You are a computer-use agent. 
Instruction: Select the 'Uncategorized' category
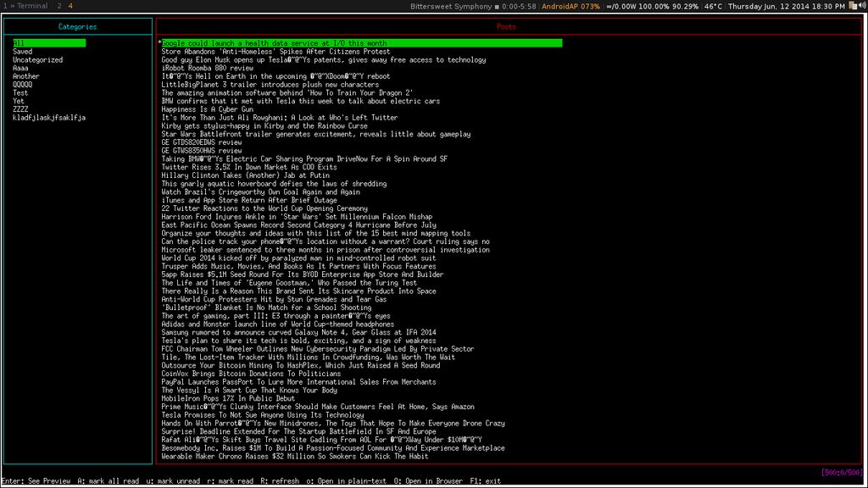point(37,60)
